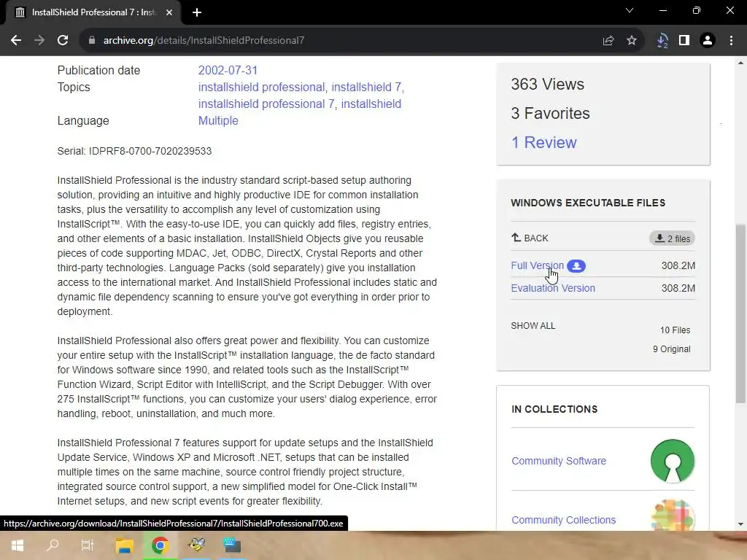The image size is (747, 560).
Task: Close the InstallShield Professional 7 tab
Action: point(169,12)
